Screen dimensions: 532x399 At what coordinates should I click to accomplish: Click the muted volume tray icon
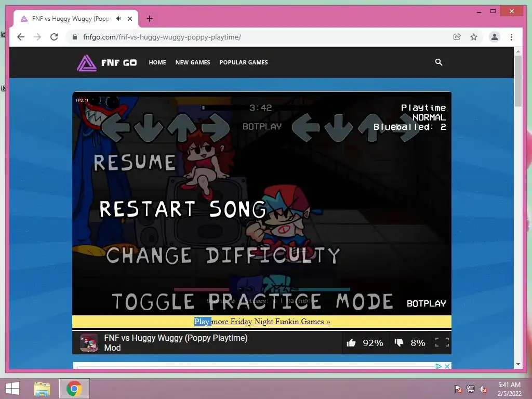point(483,389)
